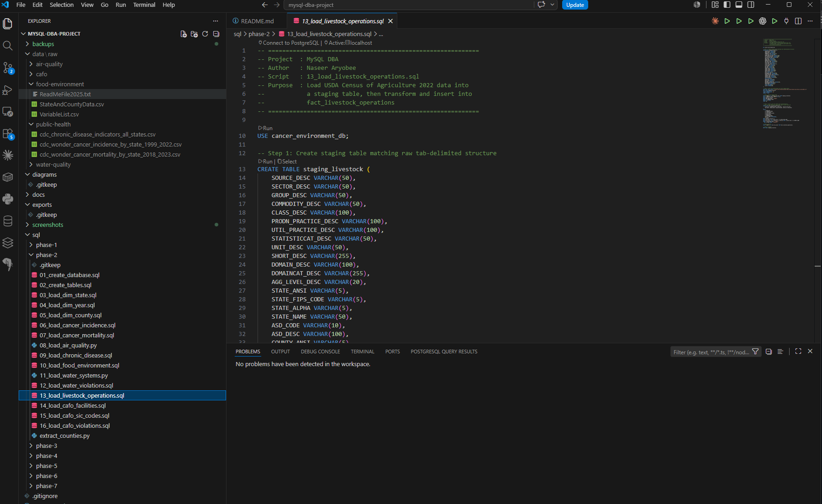This screenshot has width=822, height=504.
Task: Collapse the MYSQL-DBA-PROJECT root section
Action: (54, 34)
